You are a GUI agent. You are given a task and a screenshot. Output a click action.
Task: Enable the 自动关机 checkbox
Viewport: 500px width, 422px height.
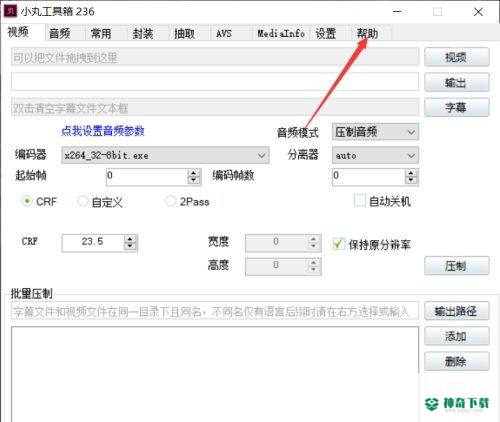[359, 201]
